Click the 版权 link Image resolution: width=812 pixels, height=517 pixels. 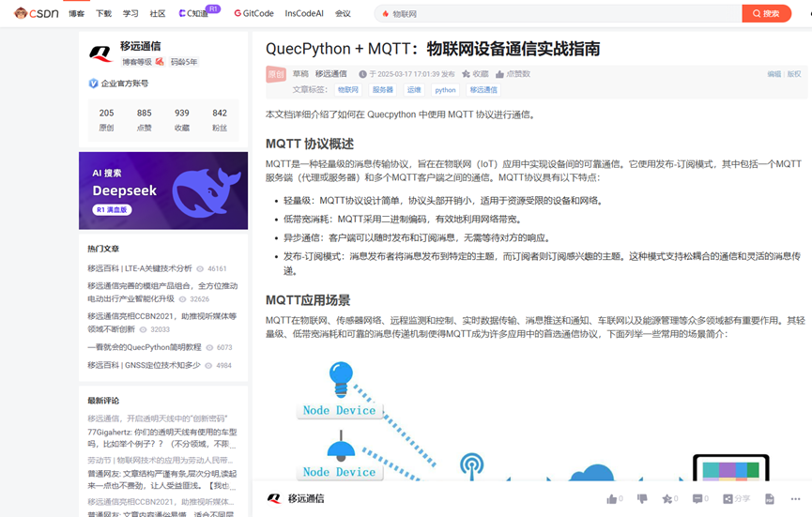794,74
